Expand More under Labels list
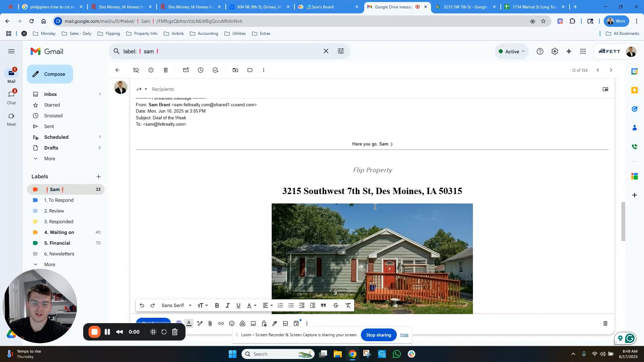The height and width of the screenshot is (362, 644). click(50, 264)
